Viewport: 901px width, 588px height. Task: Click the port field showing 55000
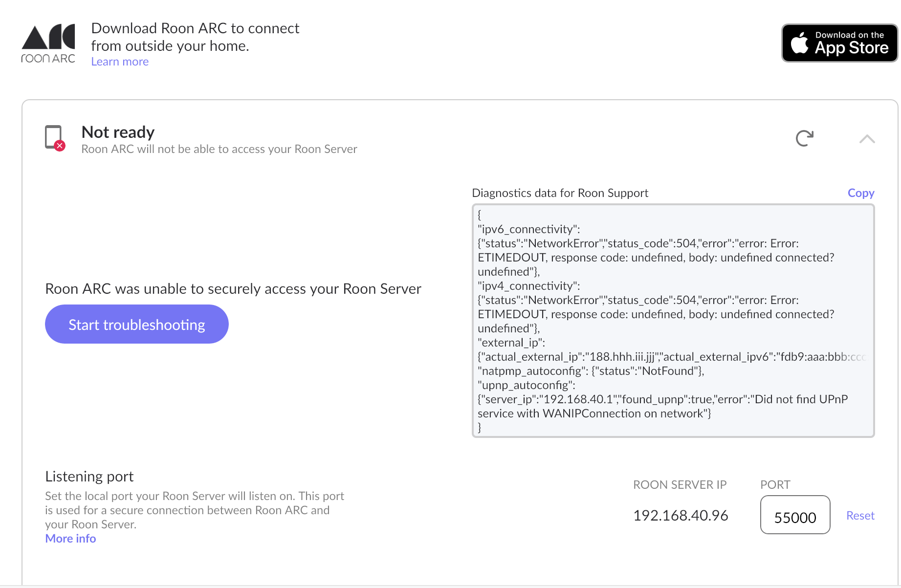coord(795,515)
